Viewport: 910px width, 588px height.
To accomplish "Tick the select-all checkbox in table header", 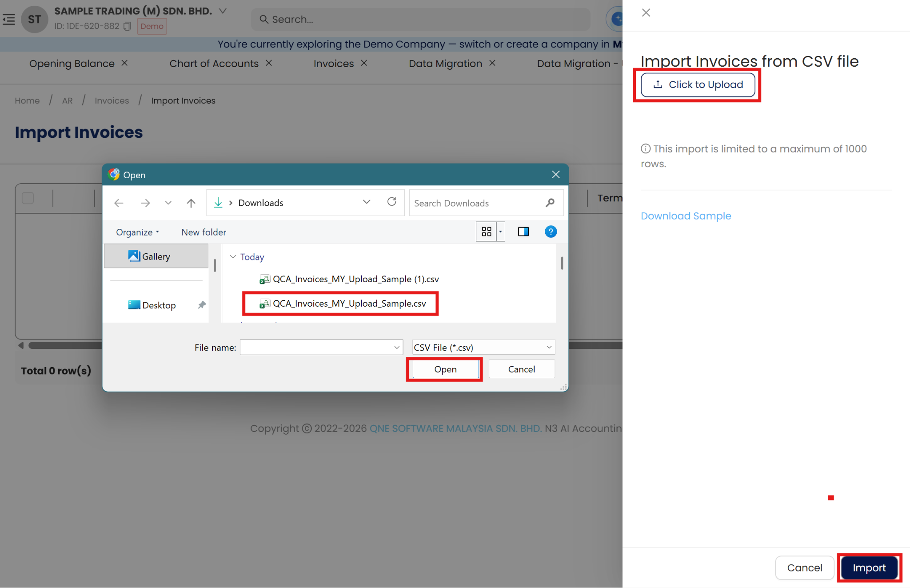I will click(28, 198).
